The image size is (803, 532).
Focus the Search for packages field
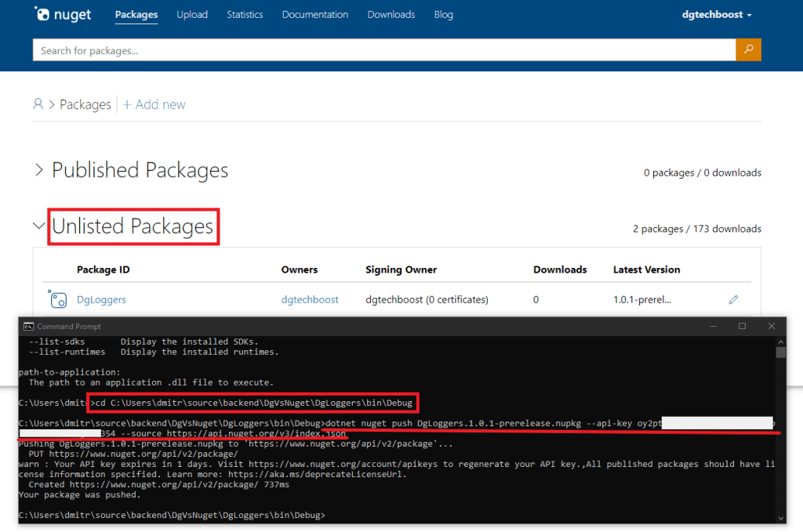384,50
